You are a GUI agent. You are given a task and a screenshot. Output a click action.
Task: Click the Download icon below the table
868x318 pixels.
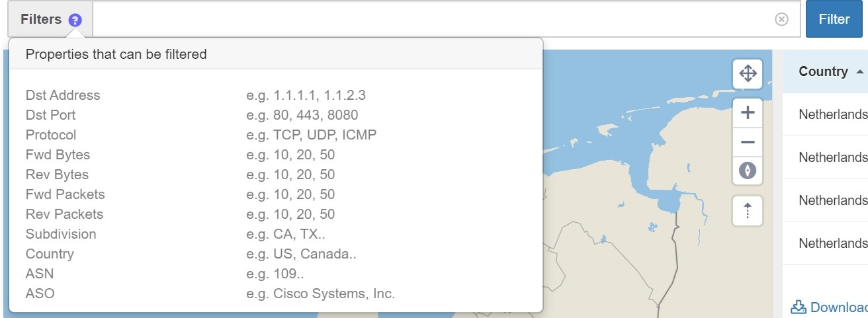pyautogui.click(x=799, y=307)
